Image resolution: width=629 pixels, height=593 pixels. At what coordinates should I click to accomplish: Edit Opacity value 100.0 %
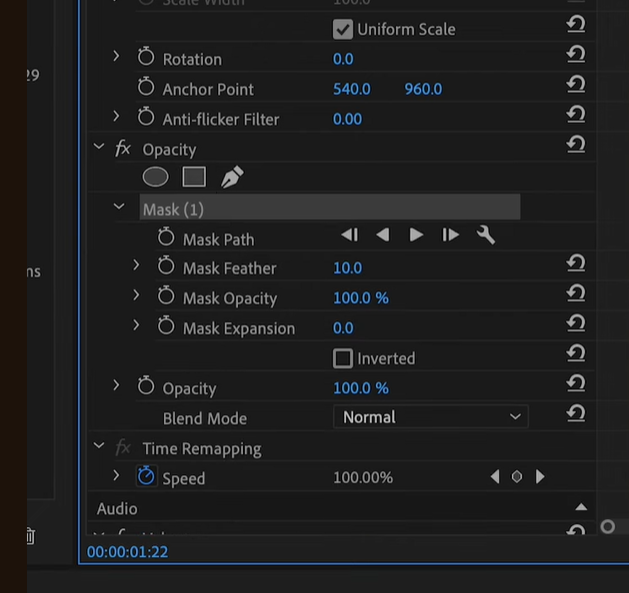[361, 388]
